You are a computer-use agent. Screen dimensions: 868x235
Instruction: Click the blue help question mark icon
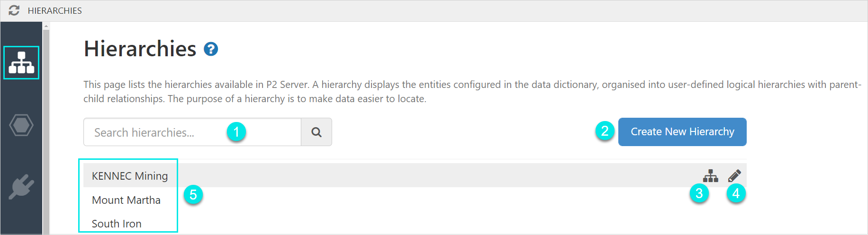pyautogui.click(x=211, y=49)
